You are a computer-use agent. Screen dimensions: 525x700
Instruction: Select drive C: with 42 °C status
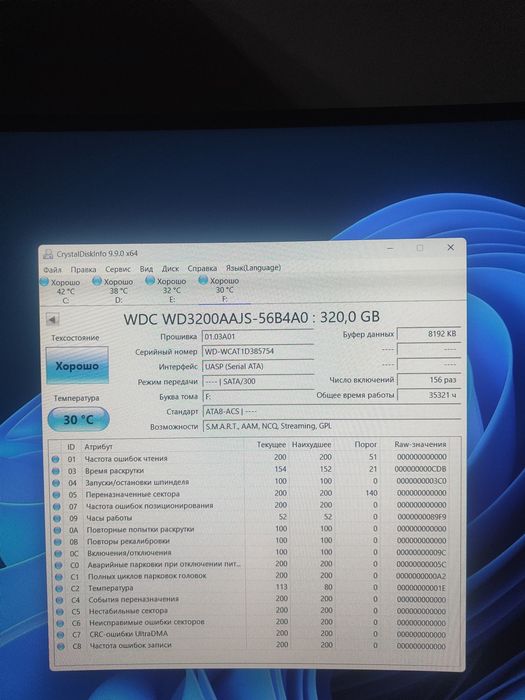pos(61,291)
